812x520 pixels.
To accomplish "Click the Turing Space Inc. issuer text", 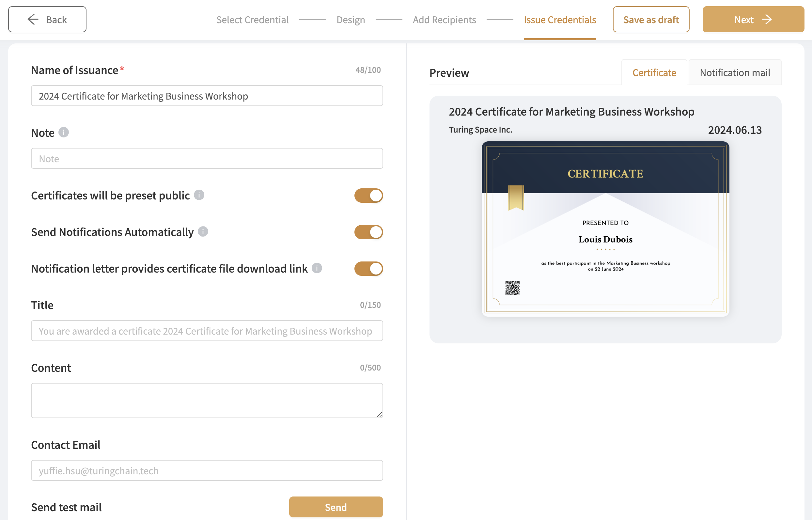I will coord(480,130).
